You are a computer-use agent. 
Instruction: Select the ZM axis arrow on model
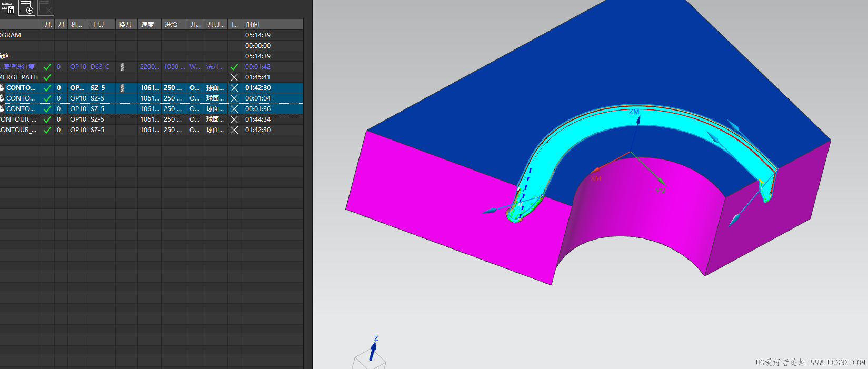point(638,120)
